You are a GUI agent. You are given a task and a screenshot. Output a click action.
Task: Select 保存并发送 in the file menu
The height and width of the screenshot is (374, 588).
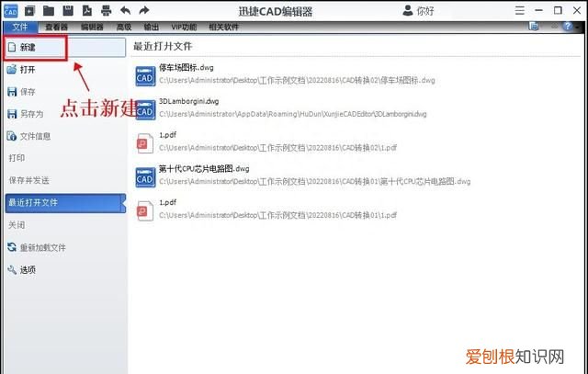pos(65,180)
